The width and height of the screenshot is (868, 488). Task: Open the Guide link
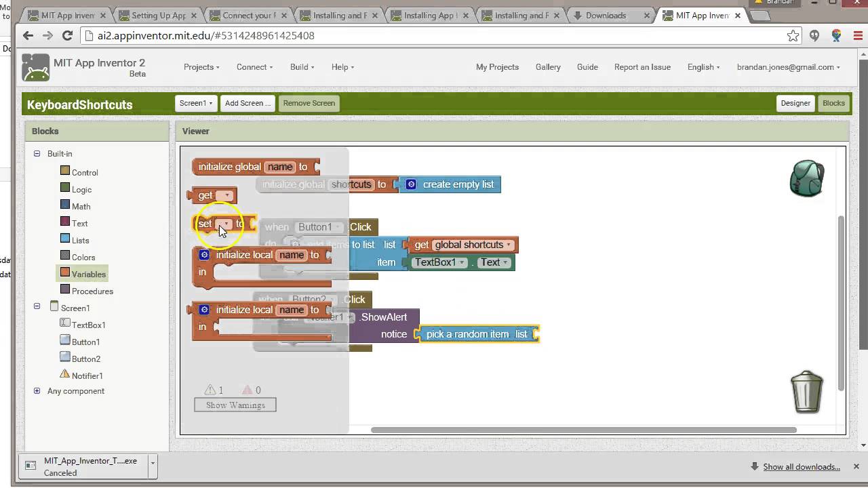click(587, 67)
